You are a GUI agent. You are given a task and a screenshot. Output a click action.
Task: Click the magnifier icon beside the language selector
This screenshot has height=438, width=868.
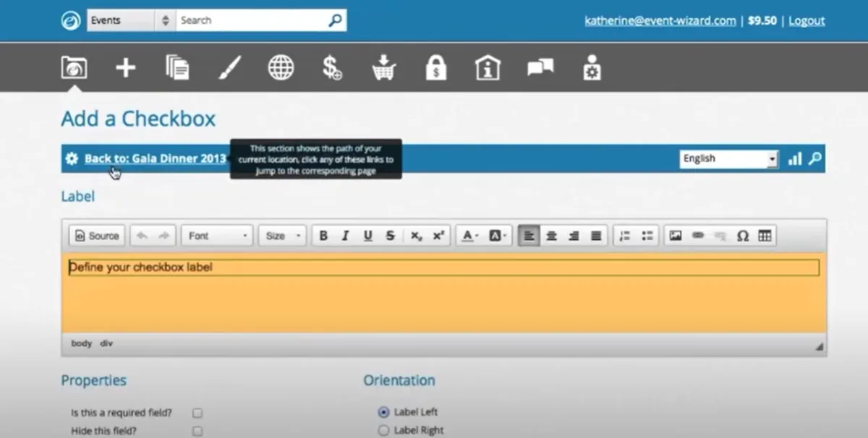[815, 158]
